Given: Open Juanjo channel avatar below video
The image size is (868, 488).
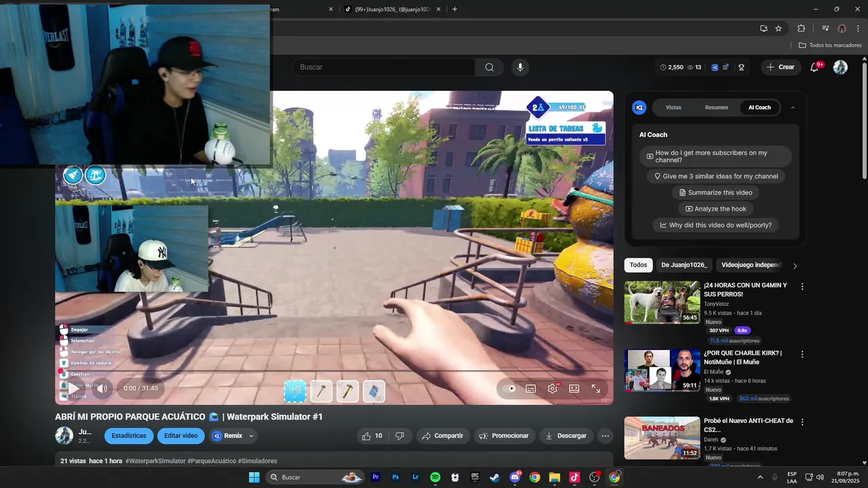Looking at the screenshot, I should 64,436.
